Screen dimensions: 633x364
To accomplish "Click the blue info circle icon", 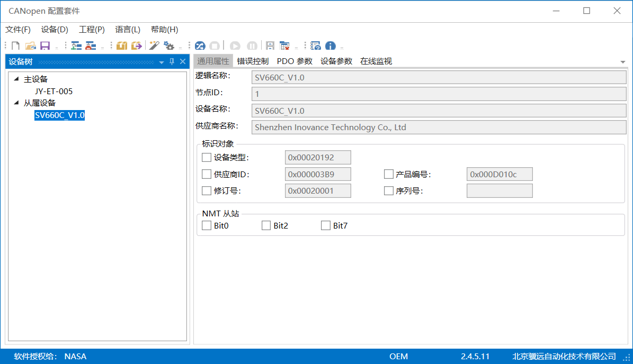I will 330,46.
